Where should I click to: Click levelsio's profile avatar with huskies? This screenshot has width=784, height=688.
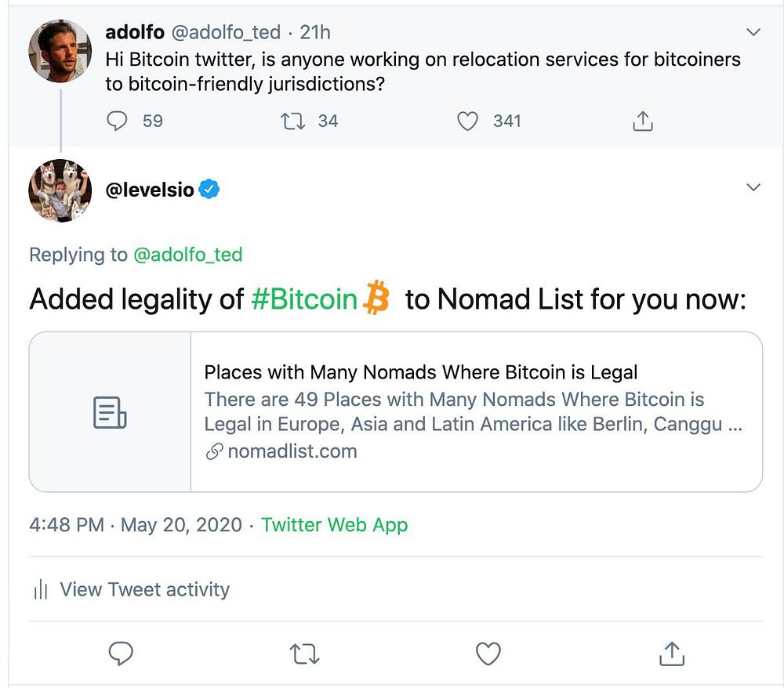tap(60, 192)
